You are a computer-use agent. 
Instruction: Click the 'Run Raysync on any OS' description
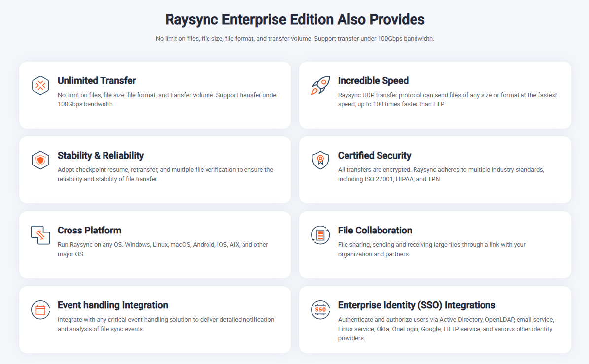click(163, 249)
